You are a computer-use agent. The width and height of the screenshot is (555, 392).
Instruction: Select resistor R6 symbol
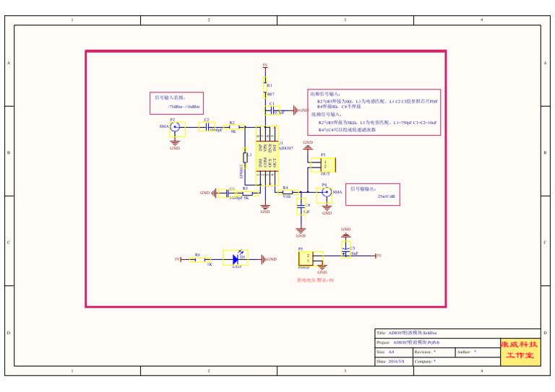(x=200, y=260)
